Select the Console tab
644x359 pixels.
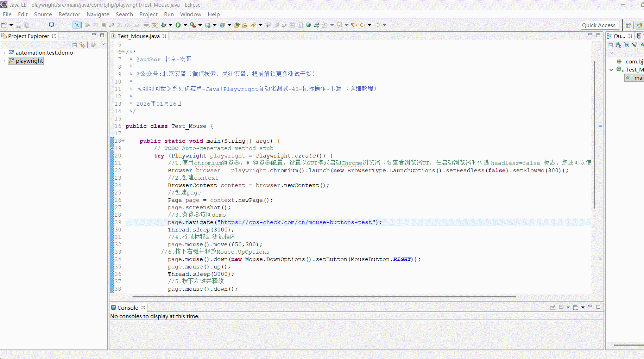(128, 308)
